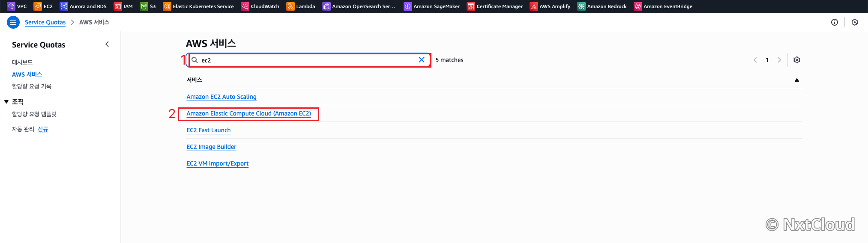The width and height of the screenshot is (868, 243).
Task: Open table preferences gear icon
Action: pos(797,60)
